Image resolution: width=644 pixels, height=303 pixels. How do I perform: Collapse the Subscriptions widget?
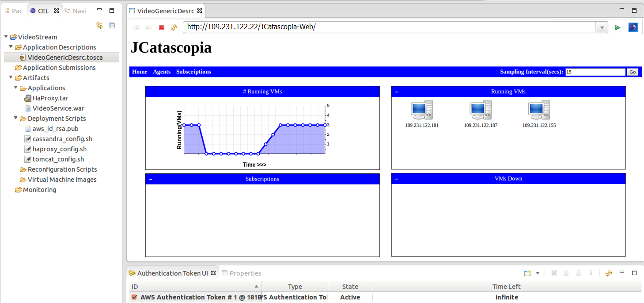click(151, 179)
